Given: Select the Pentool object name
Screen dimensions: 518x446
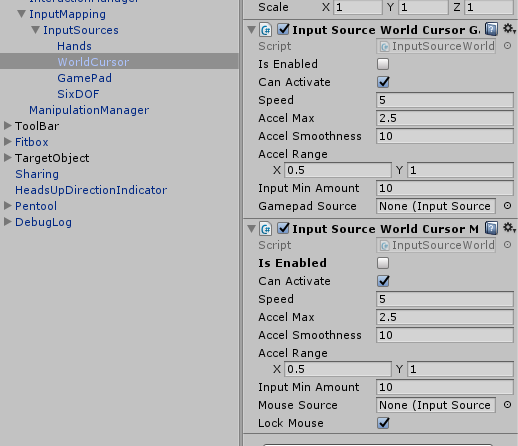Looking at the screenshot, I should (36, 206).
